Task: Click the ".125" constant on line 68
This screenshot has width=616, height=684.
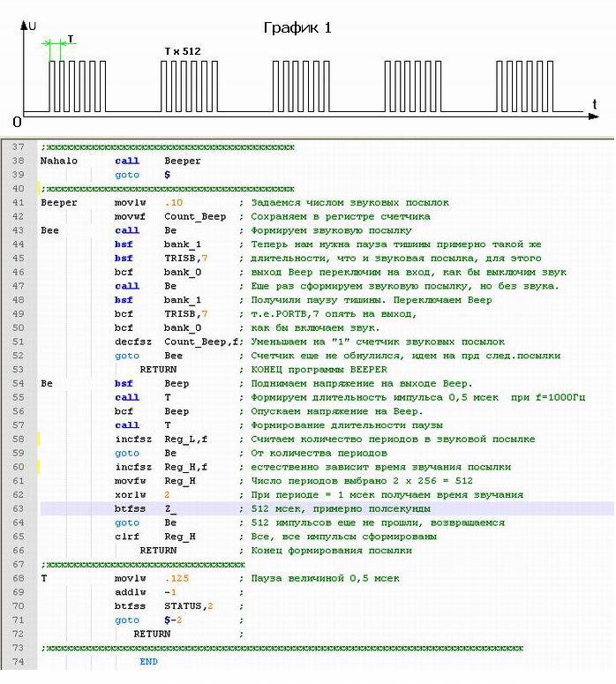Action: pyautogui.click(x=177, y=578)
